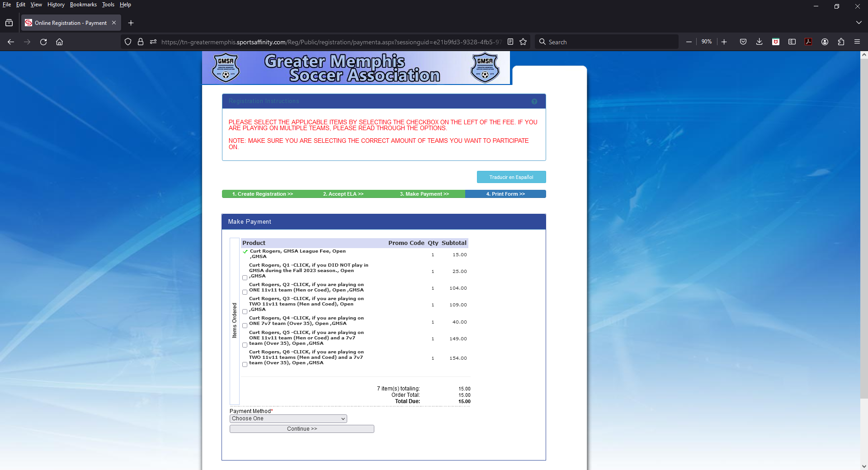Open the Adobe Acrobat PDF extension
This screenshot has height=470, width=868.
(x=808, y=42)
